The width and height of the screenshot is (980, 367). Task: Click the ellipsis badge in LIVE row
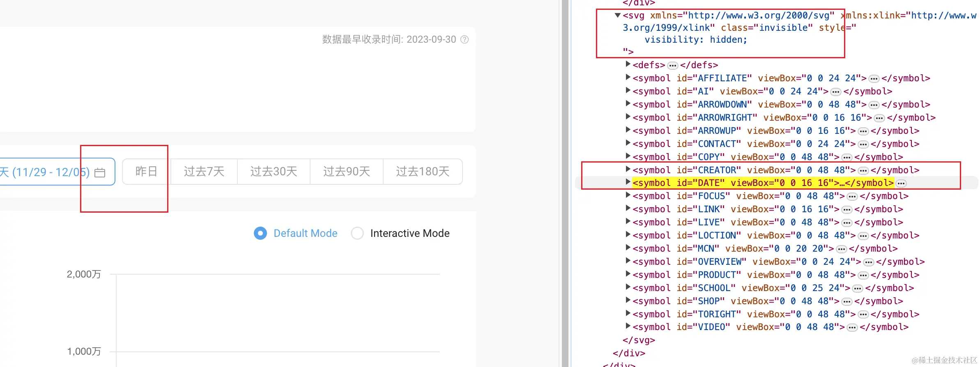pos(847,223)
